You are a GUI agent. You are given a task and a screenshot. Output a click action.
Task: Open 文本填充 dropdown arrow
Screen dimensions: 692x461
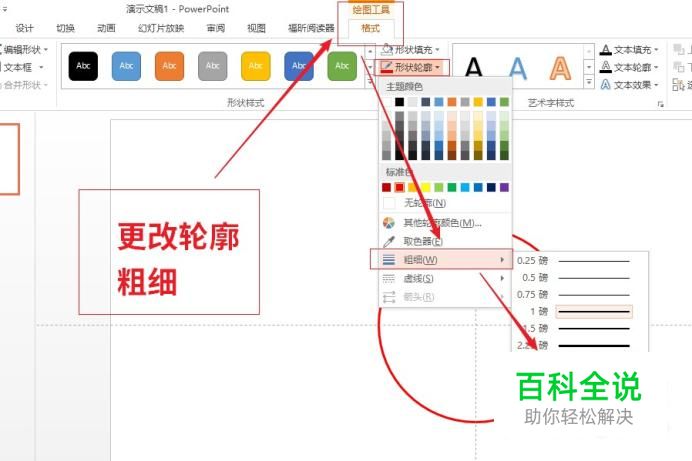(656, 50)
